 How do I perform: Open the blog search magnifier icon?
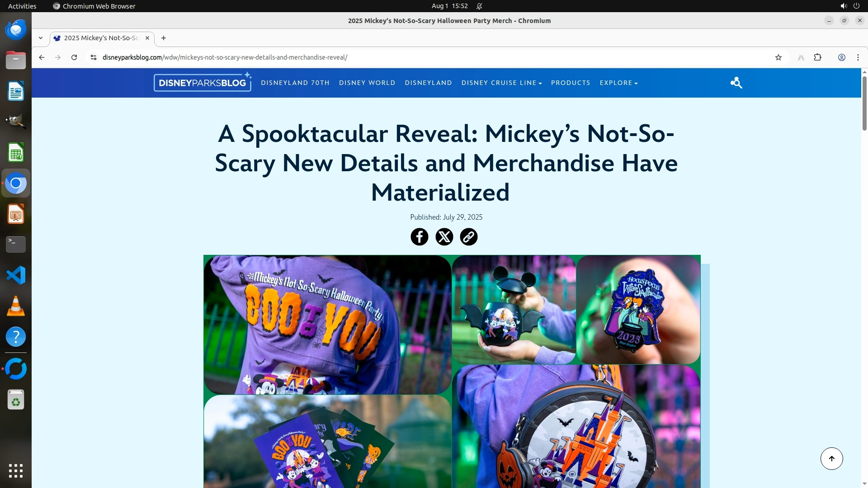coord(736,83)
